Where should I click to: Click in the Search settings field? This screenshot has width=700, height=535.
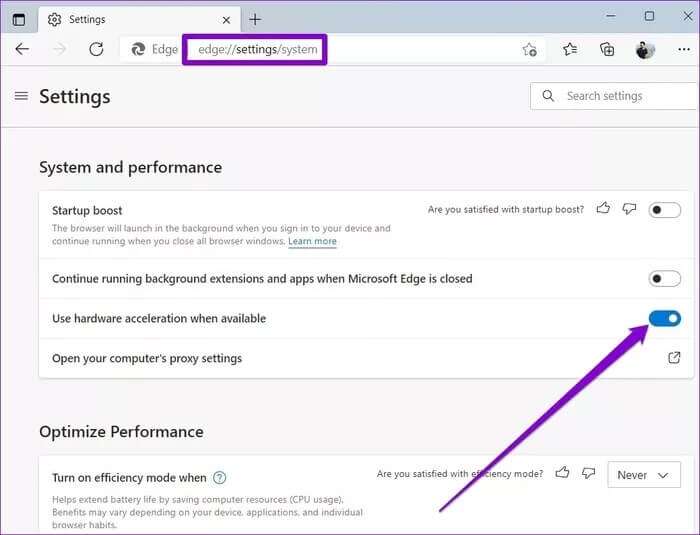(614, 96)
